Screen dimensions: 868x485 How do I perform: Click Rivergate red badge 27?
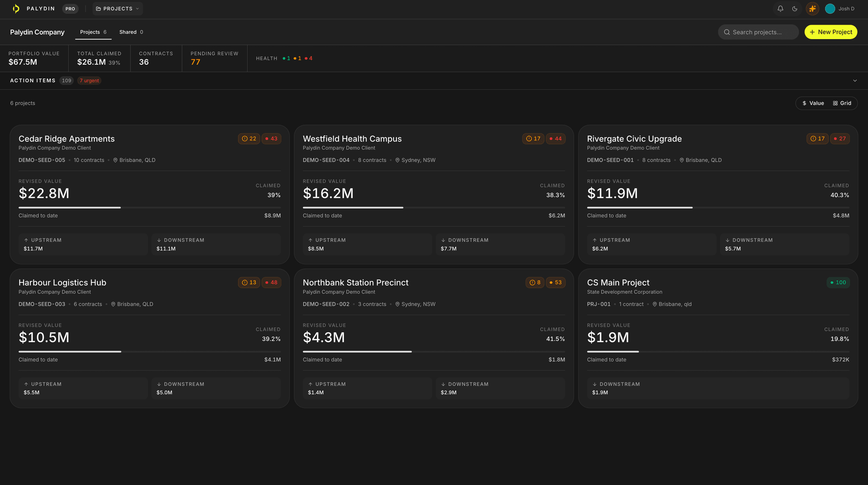(x=840, y=139)
